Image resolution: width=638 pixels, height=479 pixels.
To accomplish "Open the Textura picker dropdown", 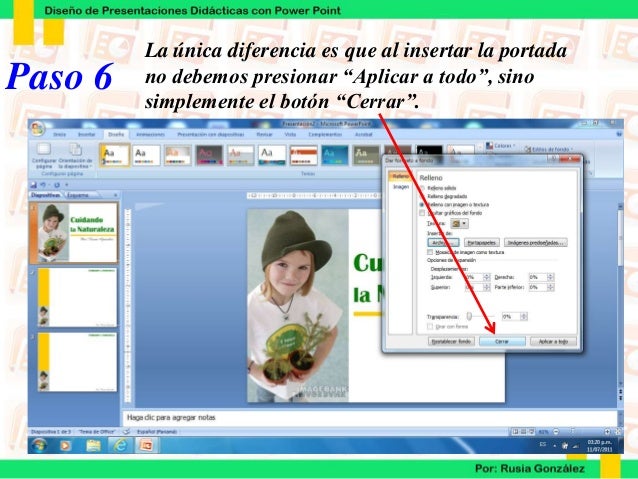I will [x=459, y=223].
